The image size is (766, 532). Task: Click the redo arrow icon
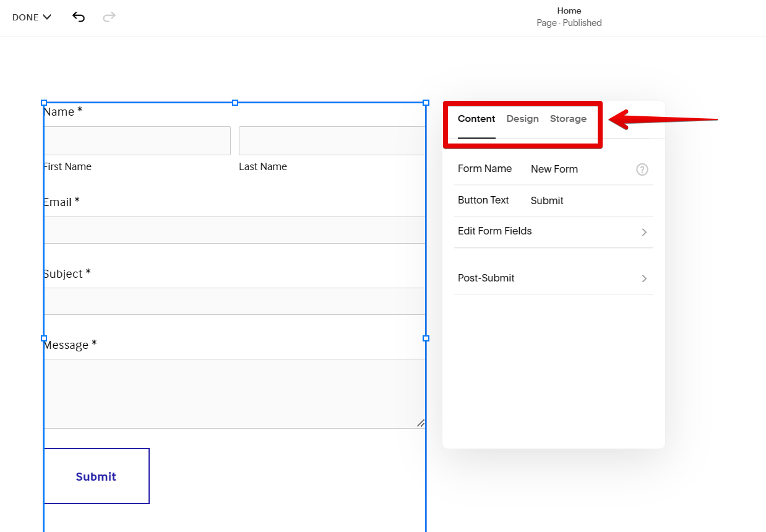tap(109, 17)
